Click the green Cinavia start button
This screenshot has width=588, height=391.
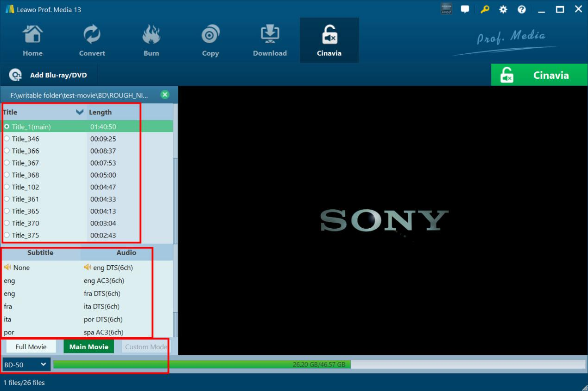pyautogui.click(x=539, y=75)
